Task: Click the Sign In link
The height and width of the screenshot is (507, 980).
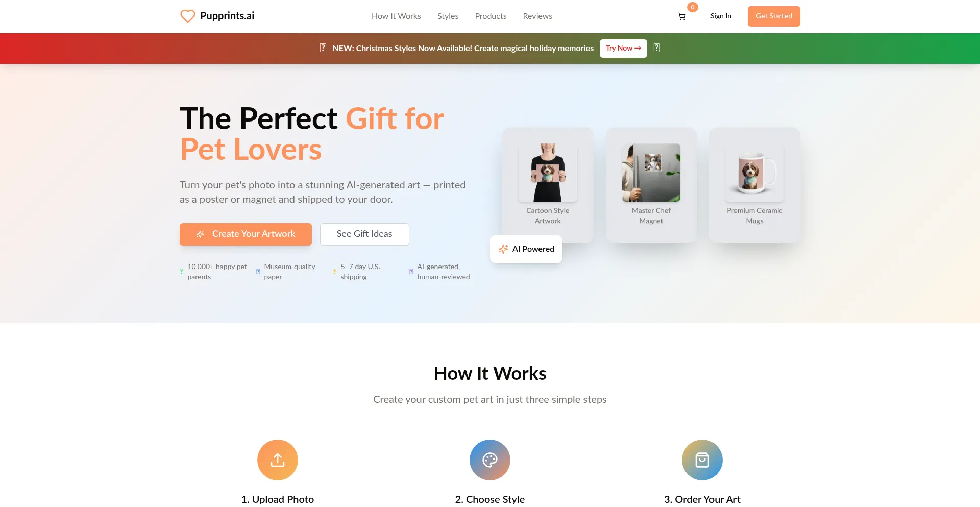Action: 721,16
